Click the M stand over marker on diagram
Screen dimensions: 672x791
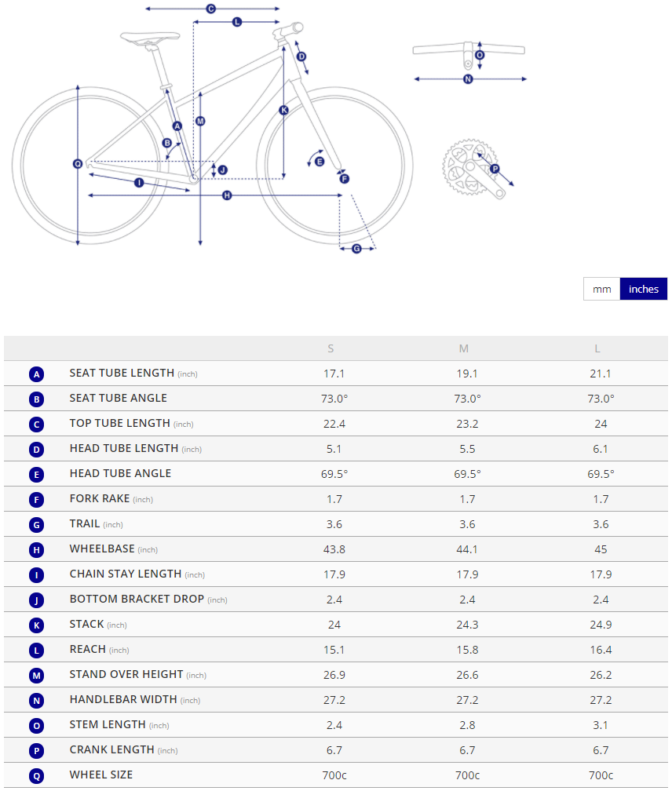coord(200,121)
